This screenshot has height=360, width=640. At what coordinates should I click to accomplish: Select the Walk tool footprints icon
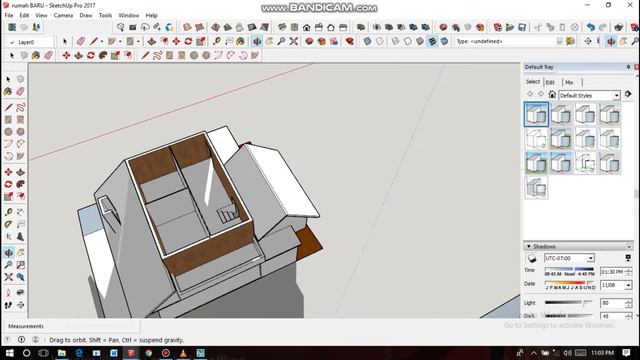(x=8, y=305)
